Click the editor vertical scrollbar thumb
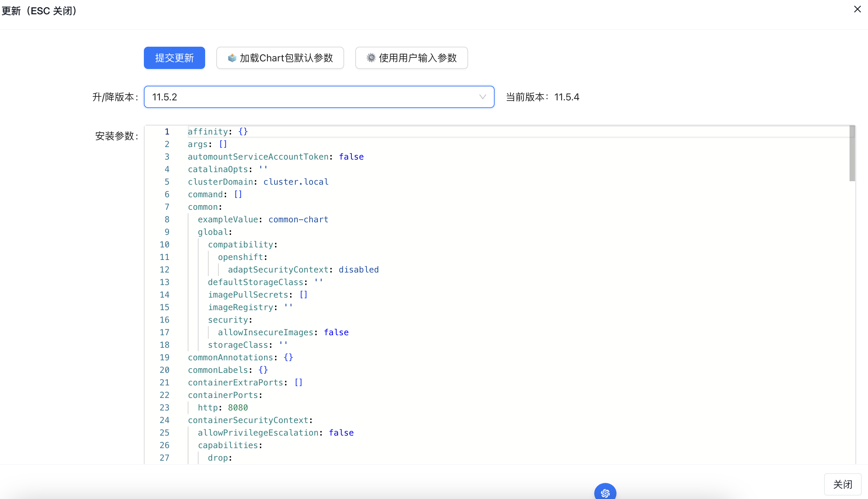Viewport: 868px width, 499px height. pos(852,153)
